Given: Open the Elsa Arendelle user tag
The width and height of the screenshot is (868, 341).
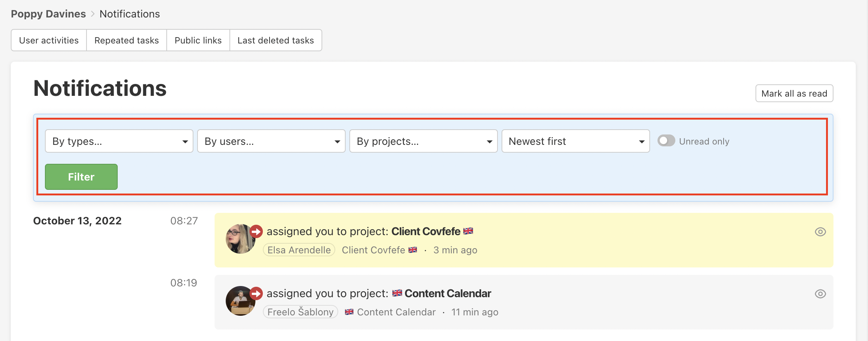Looking at the screenshot, I should pyautogui.click(x=299, y=250).
